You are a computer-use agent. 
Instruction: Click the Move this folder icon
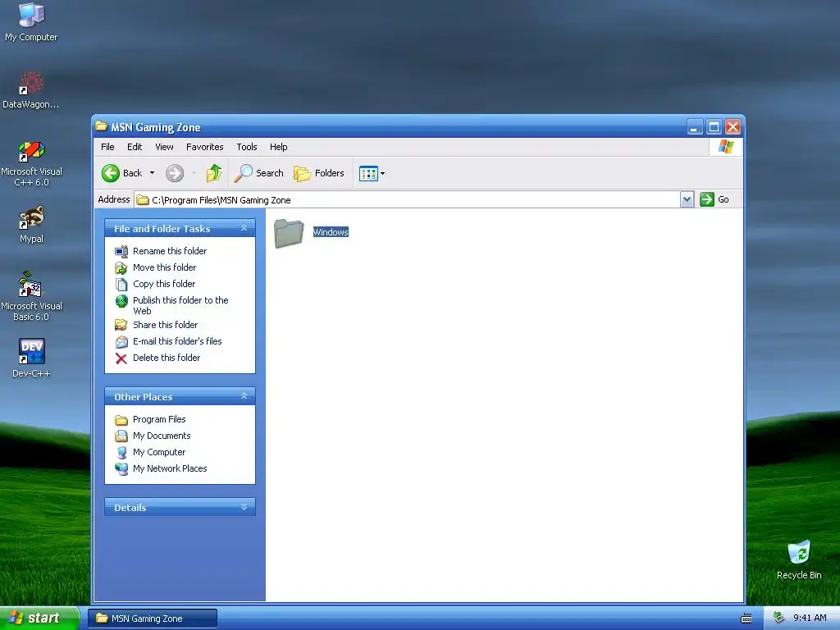pyautogui.click(x=121, y=268)
